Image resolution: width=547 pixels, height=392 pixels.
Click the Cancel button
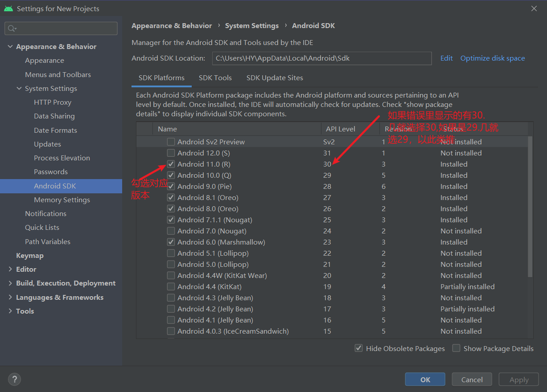[472, 380]
